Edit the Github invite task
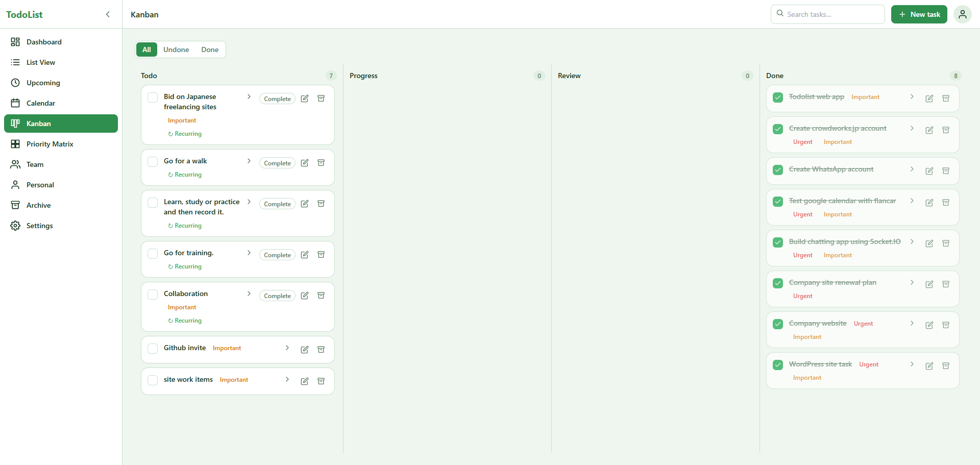This screenshot has height=465, width=980. point(305,350)
